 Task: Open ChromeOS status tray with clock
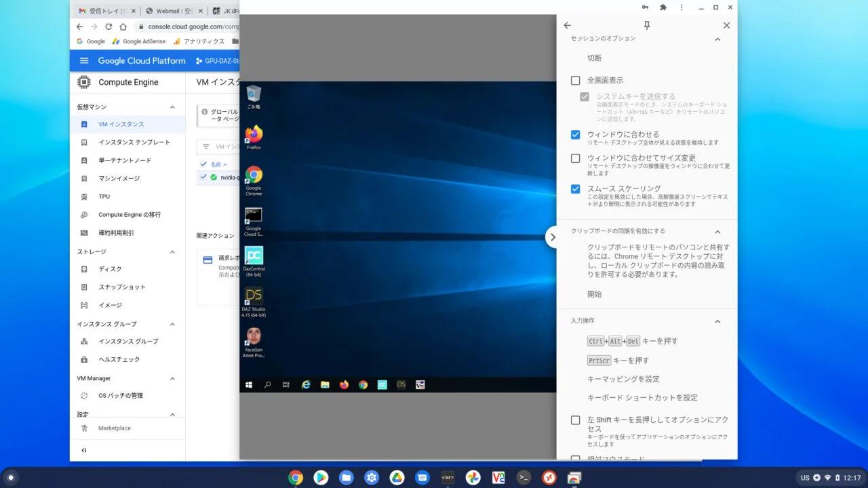coord(831,477)
